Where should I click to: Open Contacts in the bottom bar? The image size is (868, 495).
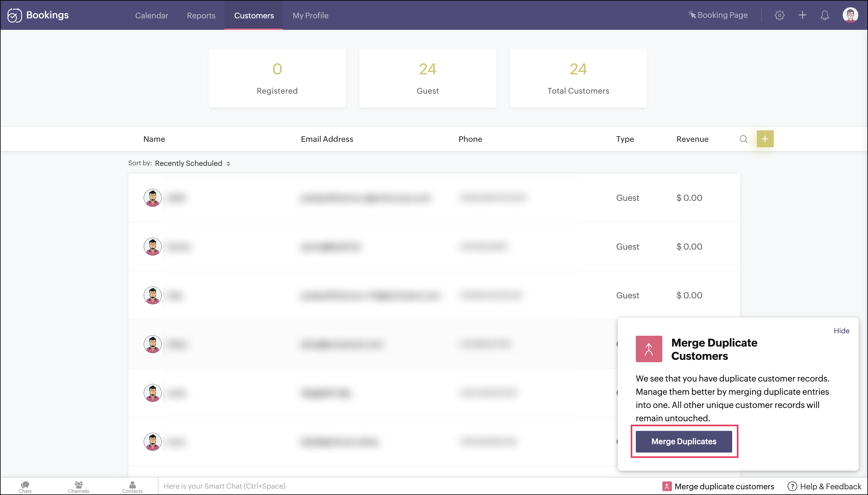point(132,487)
